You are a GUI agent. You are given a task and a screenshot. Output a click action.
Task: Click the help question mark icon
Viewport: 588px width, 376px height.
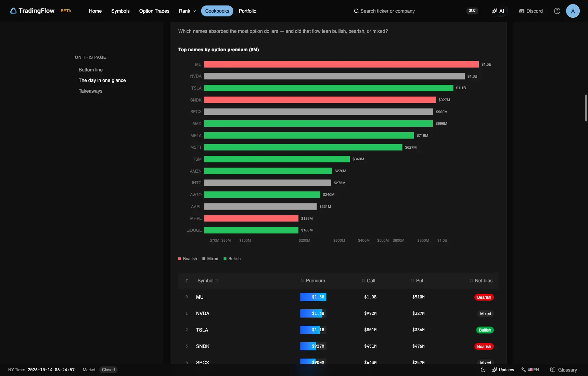click(x=557, y=11)
